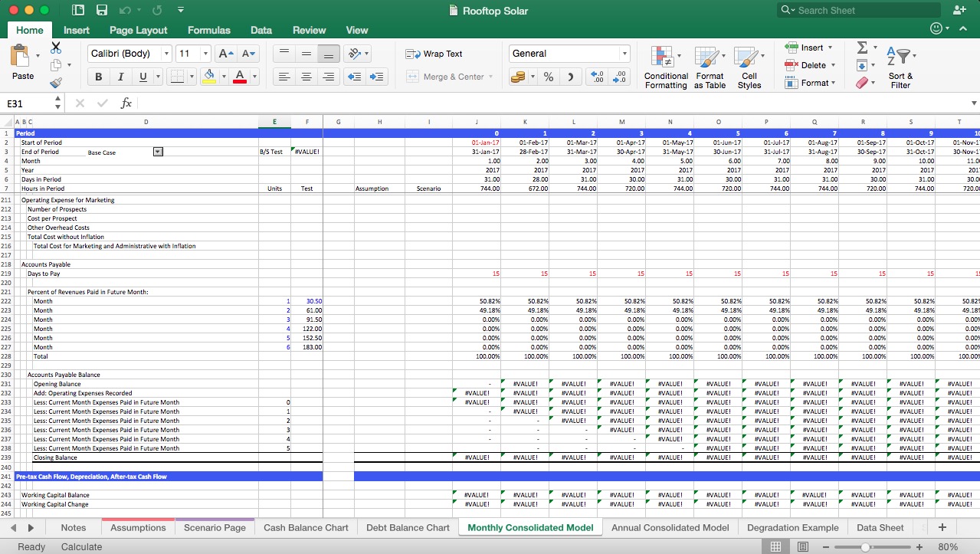Apply Percent Style to selection
Viewport: 980px width, 554px height.
548,77
